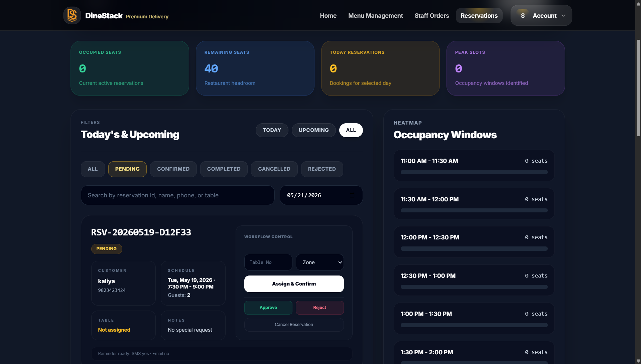Go to Home page
The width and height of the screenshot is (641, 364).
click(328, 16)
